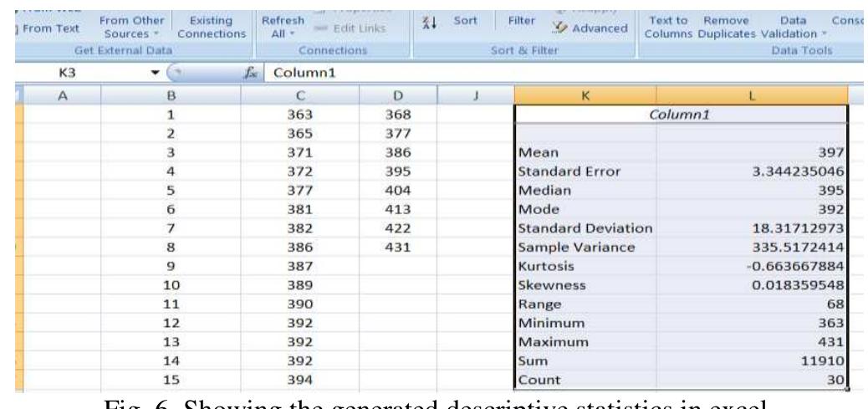Click cell containing 363 in column C

pos(300,115)
